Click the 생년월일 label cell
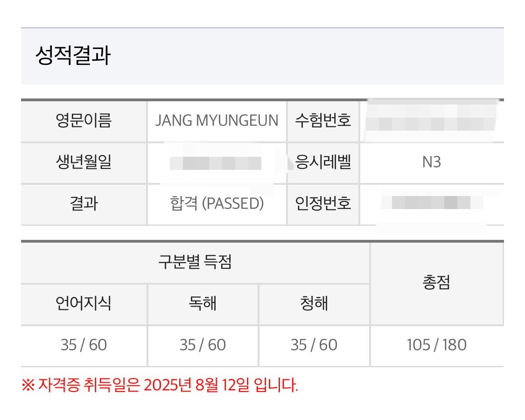The height and width of the screenshot is (420, 525). click(x=84, y=162)
